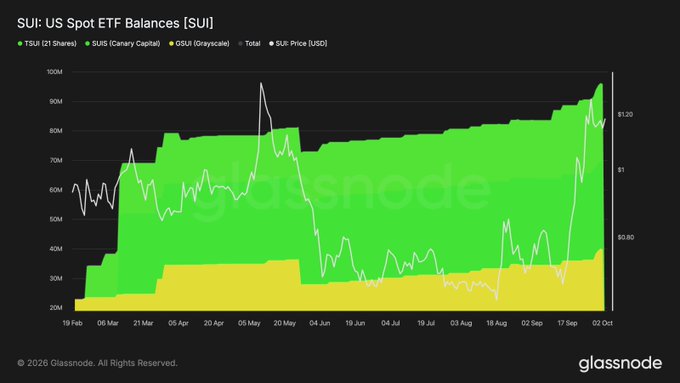Toggle the SUI: Price [USD] legend entry
The image size is (680, 383).
tap(298, 43)
